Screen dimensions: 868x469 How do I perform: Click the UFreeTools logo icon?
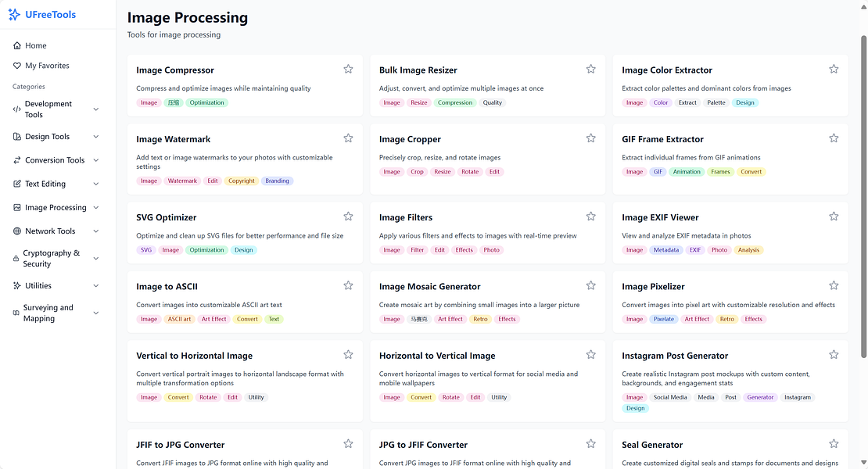point(13,14)
